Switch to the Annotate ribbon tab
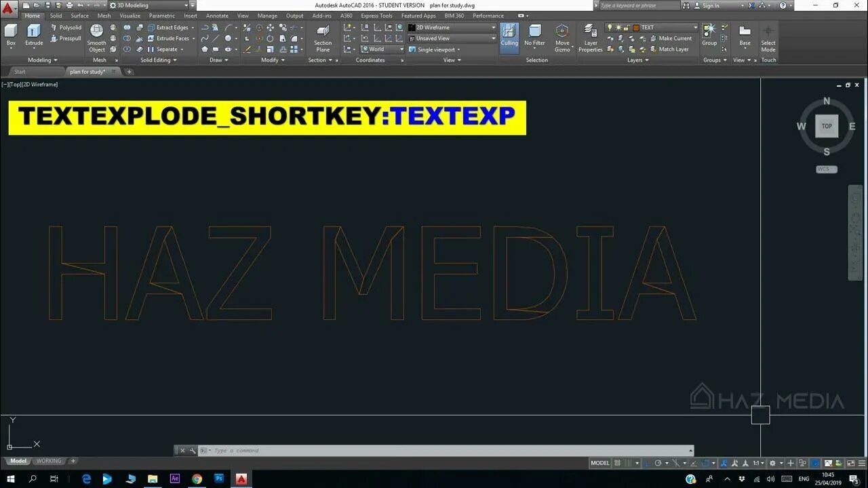The width and height of the screenshot is (868, 488). tap(217, 16)
